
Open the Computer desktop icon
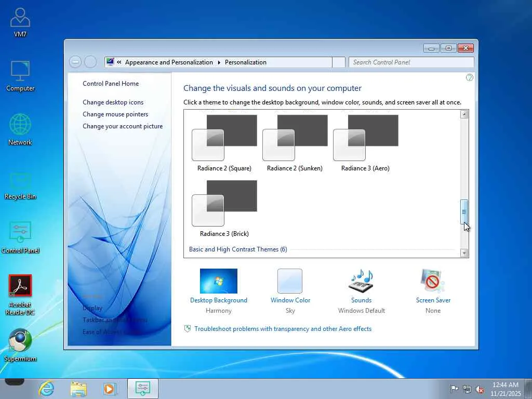[20, 76]
